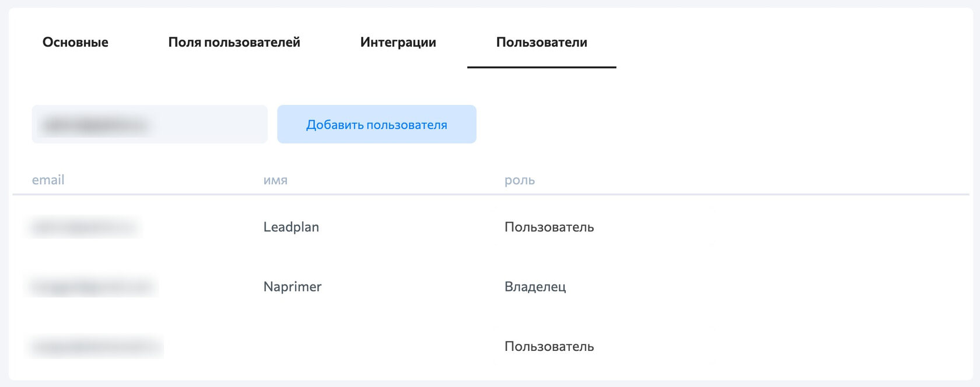Click the Владелец role label
The height and width of the screenshot is (387, 980).
(535, 287)
